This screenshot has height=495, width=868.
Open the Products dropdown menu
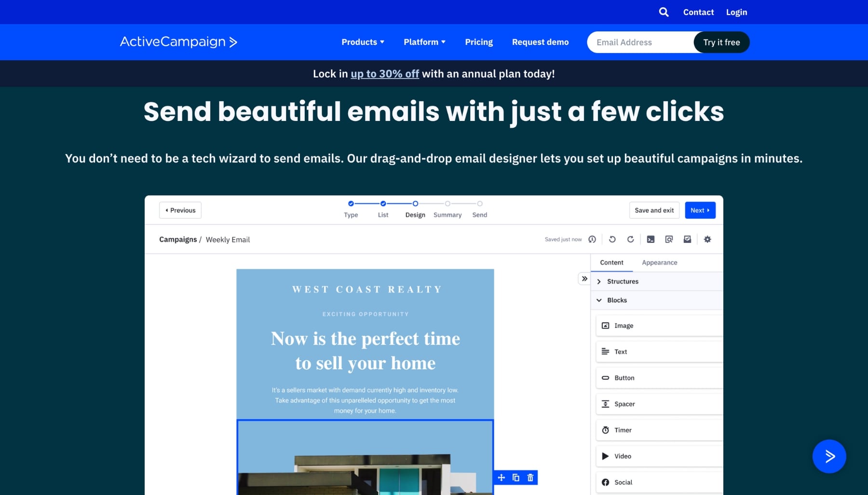click(363, 42)
